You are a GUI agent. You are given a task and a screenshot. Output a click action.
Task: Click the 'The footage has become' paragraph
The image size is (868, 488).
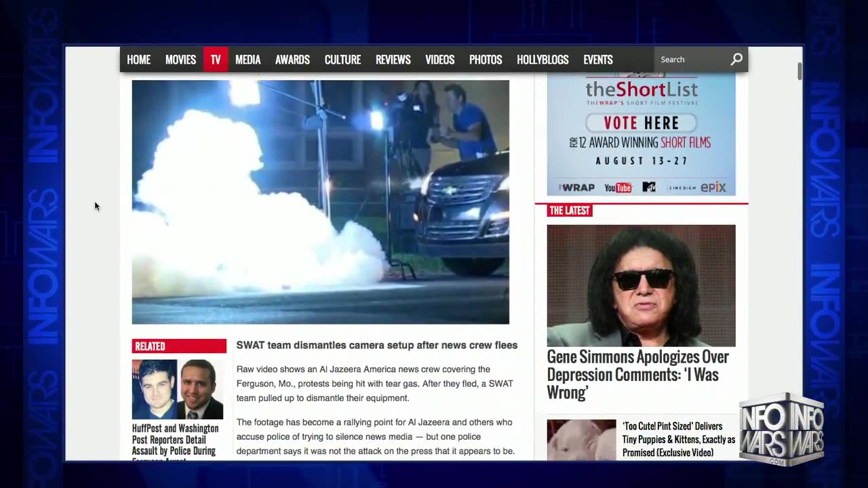(376, 436)
